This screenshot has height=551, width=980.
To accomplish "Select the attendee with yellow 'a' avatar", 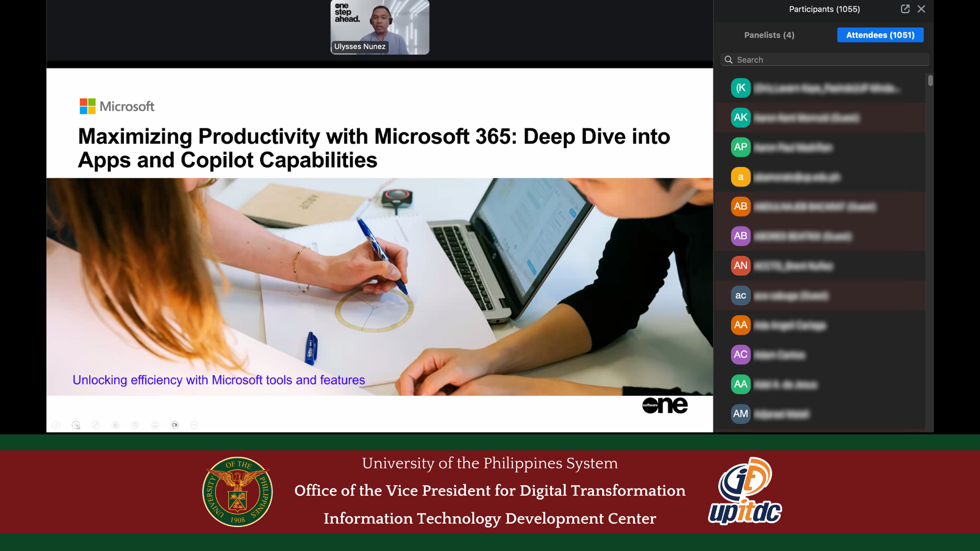I will point(820,177).
